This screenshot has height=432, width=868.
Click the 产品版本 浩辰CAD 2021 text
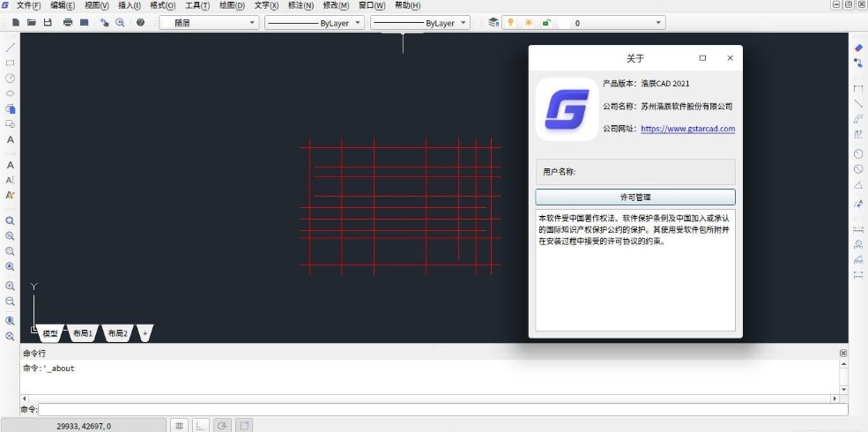[646, 84]
